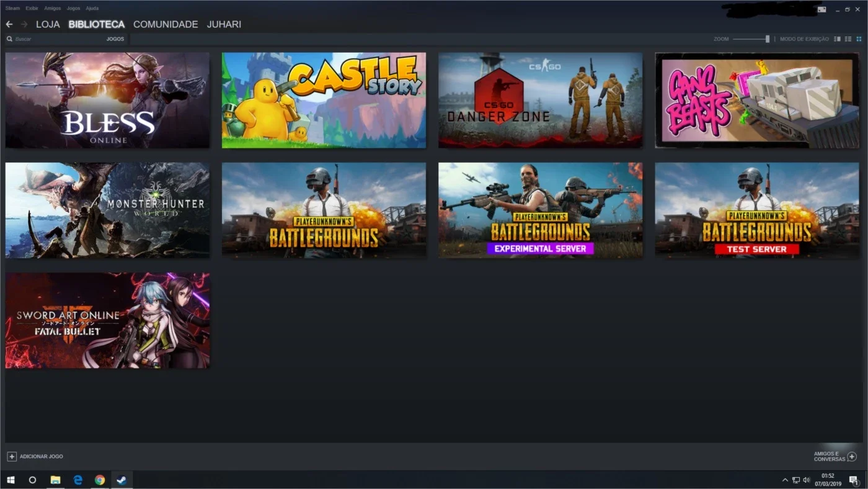The image size is (868, 489).
Task: Go back with the left arrow
Action: pyautogui.click(x=9, y=24)
